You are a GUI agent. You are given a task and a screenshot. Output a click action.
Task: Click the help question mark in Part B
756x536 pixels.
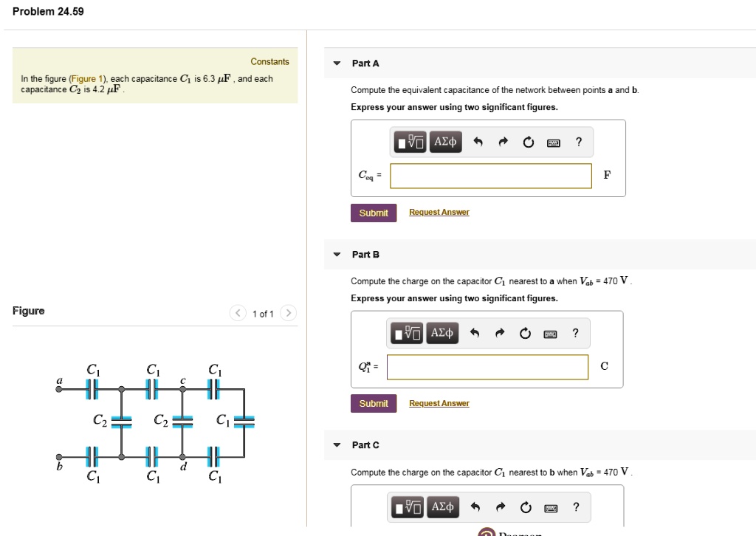(575, 333)
